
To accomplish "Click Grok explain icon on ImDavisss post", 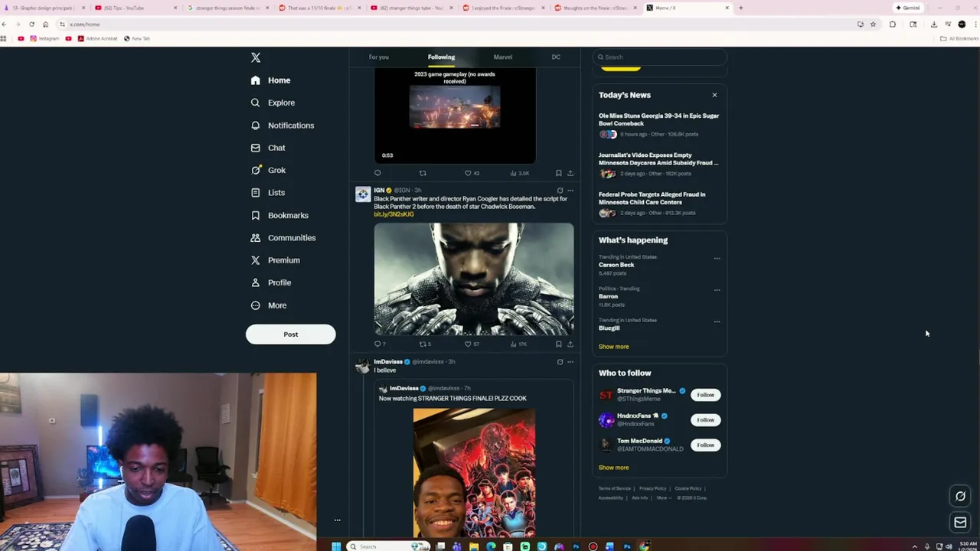I will tap(560, 362).
